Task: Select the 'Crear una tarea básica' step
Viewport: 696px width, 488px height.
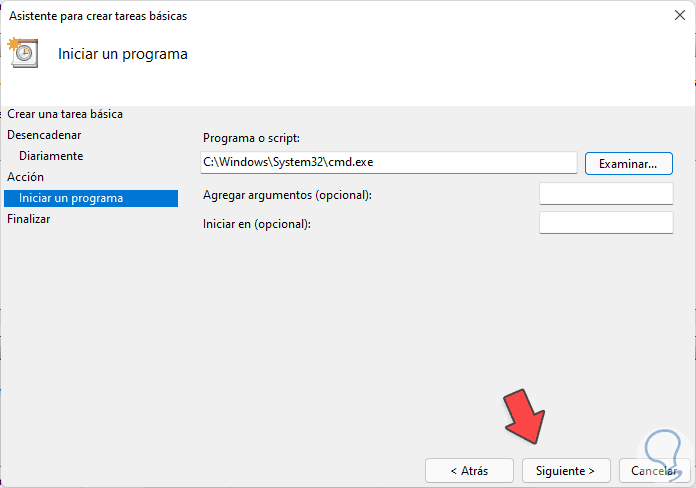Action: click(x=72, y=114)
